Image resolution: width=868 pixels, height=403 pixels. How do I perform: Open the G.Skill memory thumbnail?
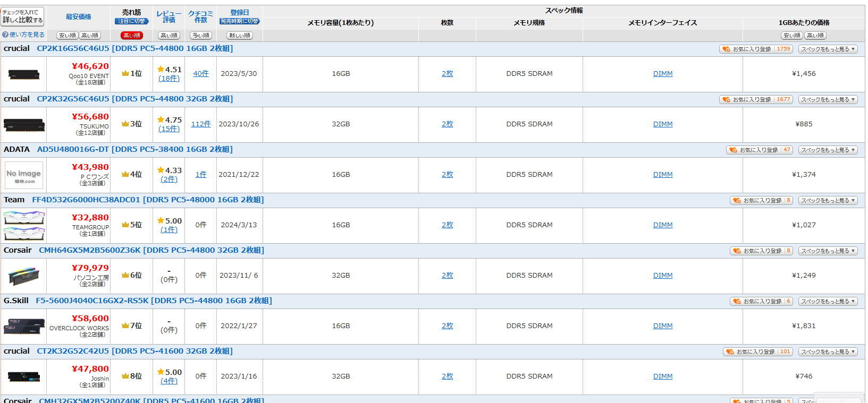click(24, 326)
